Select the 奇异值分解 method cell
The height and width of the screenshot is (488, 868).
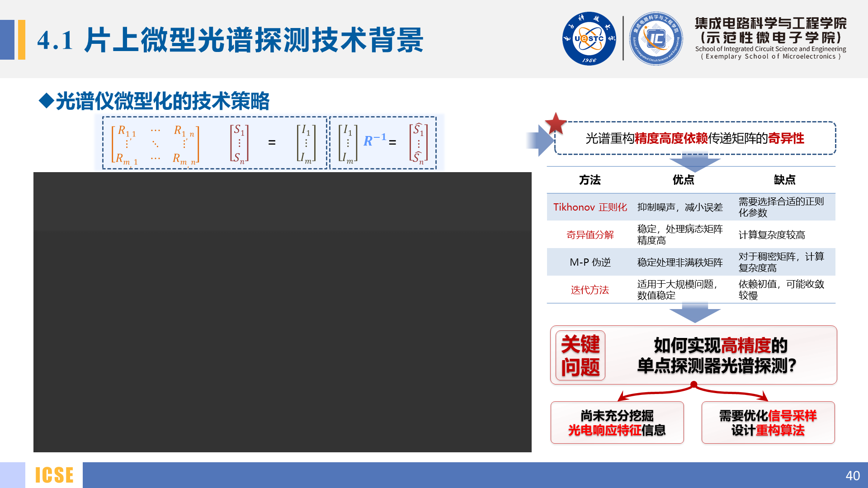tap(590, 235)
